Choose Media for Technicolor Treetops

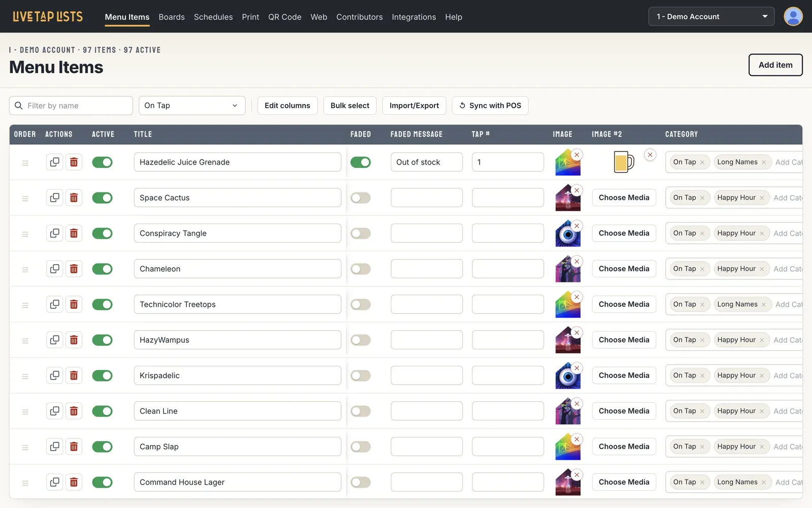[624, 304]
